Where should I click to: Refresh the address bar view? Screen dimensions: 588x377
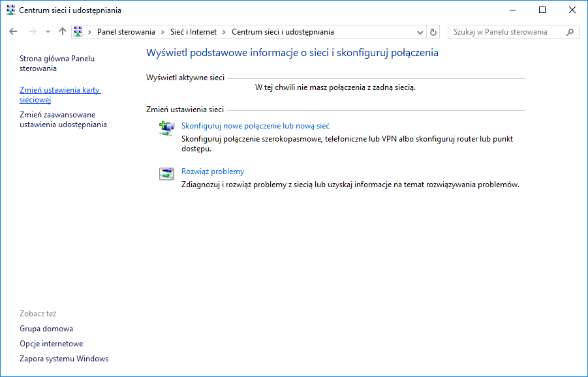[434, 32]
